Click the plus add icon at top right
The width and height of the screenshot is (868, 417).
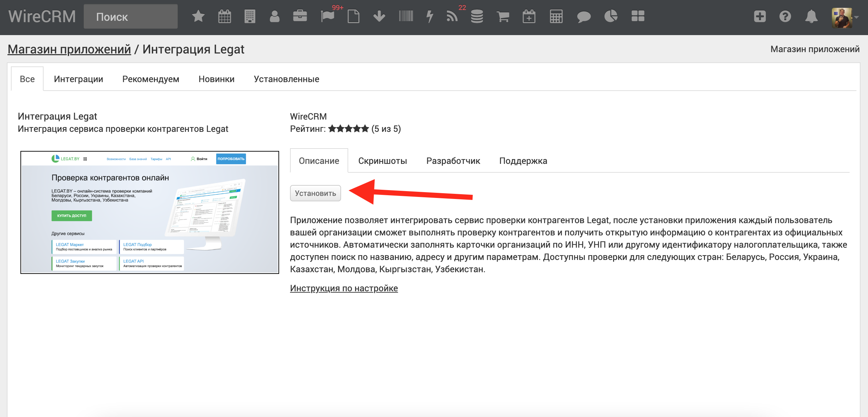760,16
